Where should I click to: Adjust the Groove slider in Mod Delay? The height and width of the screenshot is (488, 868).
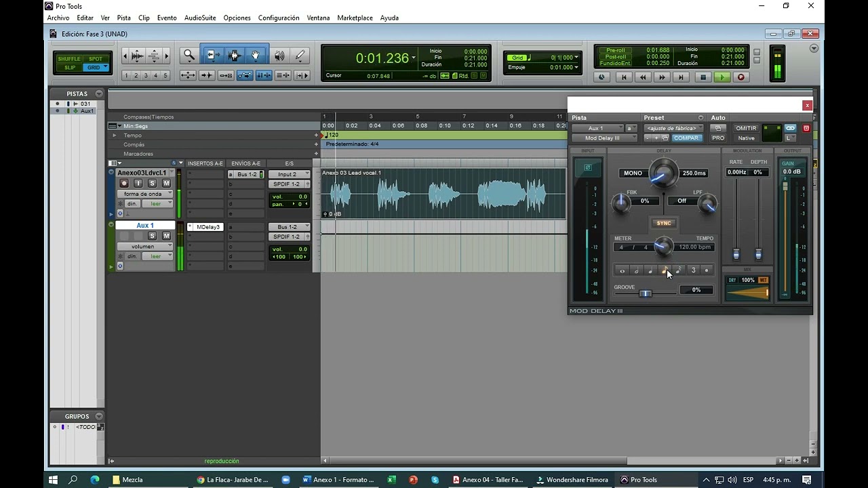click(646, 293)
